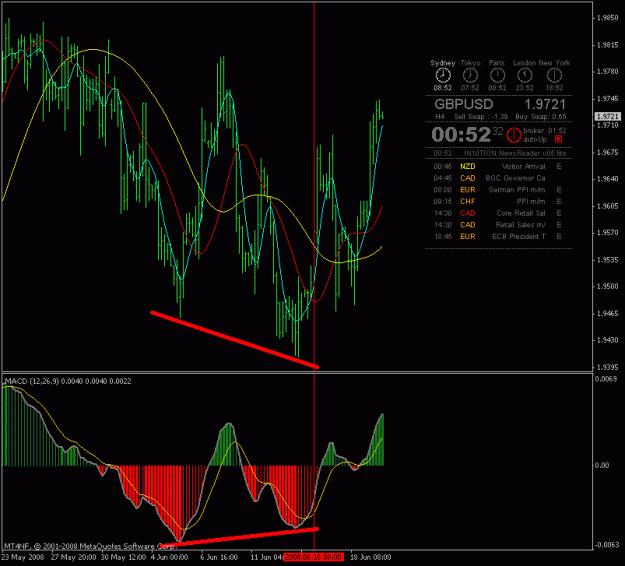The width and height of the screenshot is (625, 566).
Task: Click the New York clock icon
Action: pyautogui.click(x=554, y=75)
